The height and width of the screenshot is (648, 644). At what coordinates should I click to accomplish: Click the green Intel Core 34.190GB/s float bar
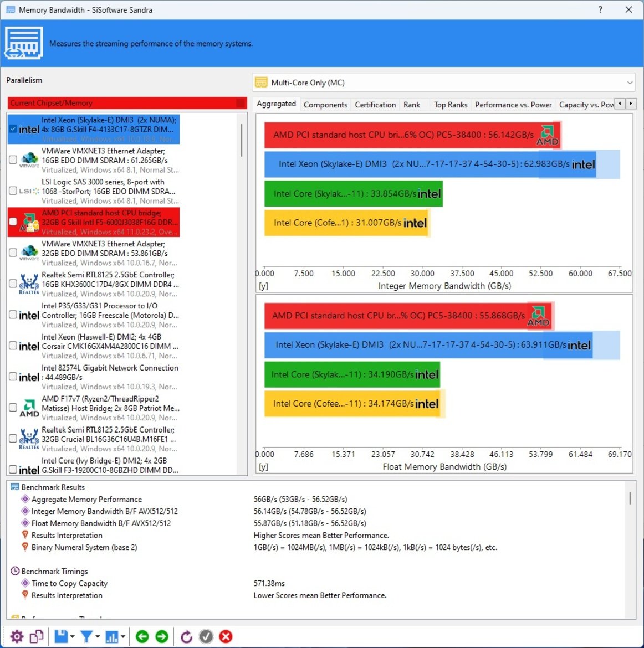pos(352,374)
